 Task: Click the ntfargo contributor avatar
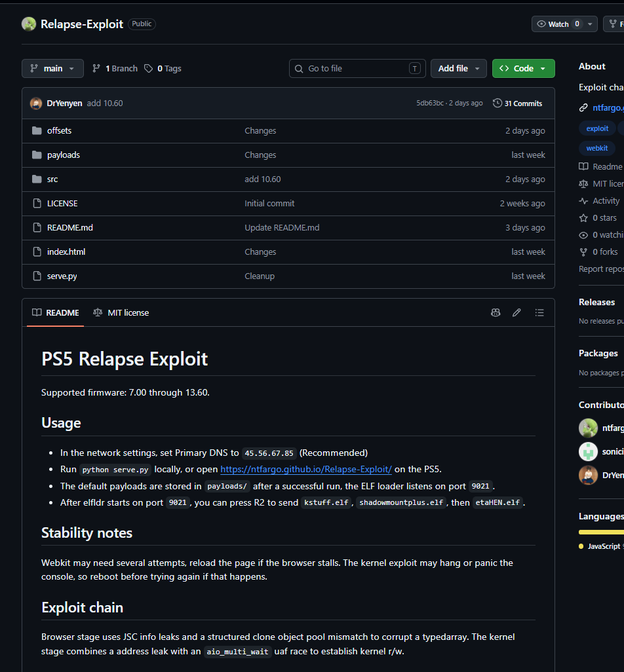[588, 428]
